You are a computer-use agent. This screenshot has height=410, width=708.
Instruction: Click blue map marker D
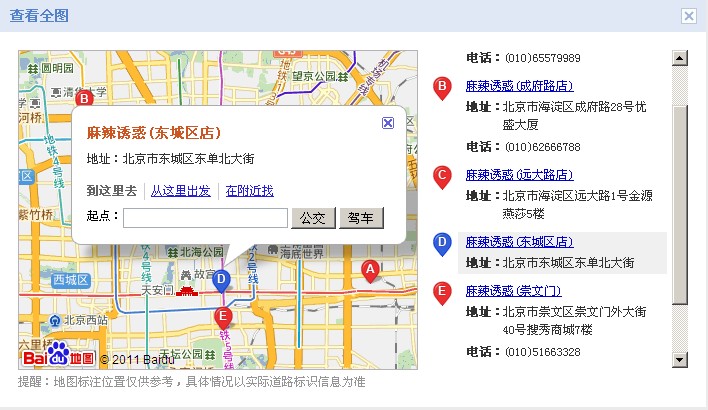coord(221,281)
